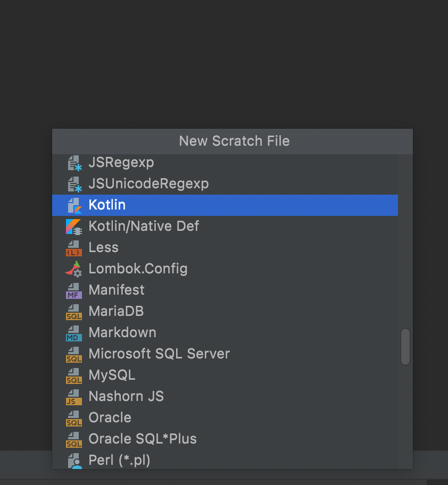The height and width of the screenshot is (485, 448).
Task: Select Manifest file type
Action: pyautogui.click(x=225, y=290)
